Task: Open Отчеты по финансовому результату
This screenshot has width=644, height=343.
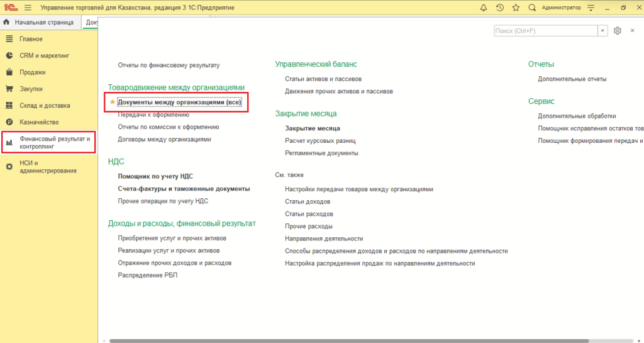Action: click(x=169, y=65)
